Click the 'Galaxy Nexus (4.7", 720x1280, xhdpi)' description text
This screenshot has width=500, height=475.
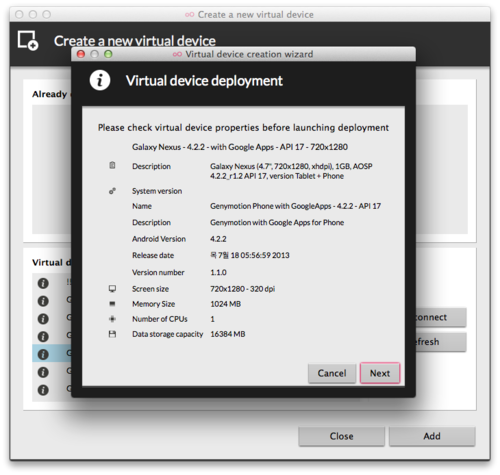(291, 171)
